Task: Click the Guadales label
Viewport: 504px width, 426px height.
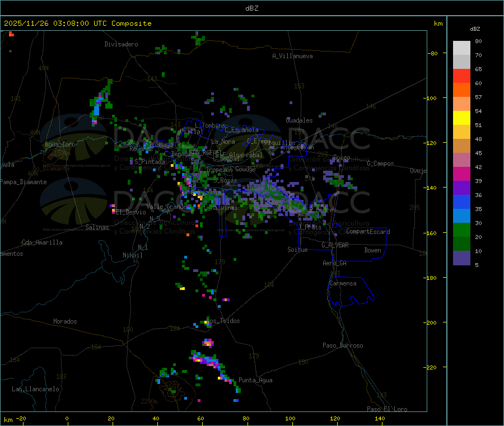Action: pyautogui.click(x=299, y=120)
